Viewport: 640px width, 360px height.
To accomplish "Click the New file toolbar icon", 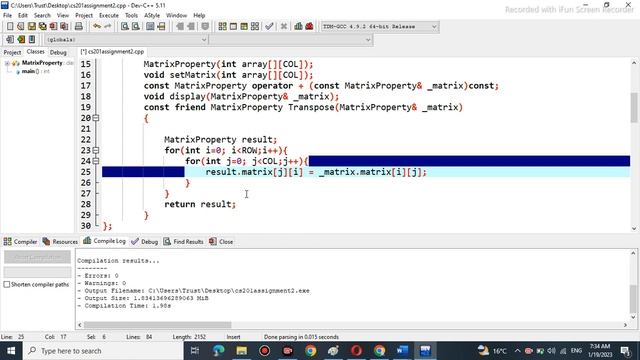I will [10, 27].
